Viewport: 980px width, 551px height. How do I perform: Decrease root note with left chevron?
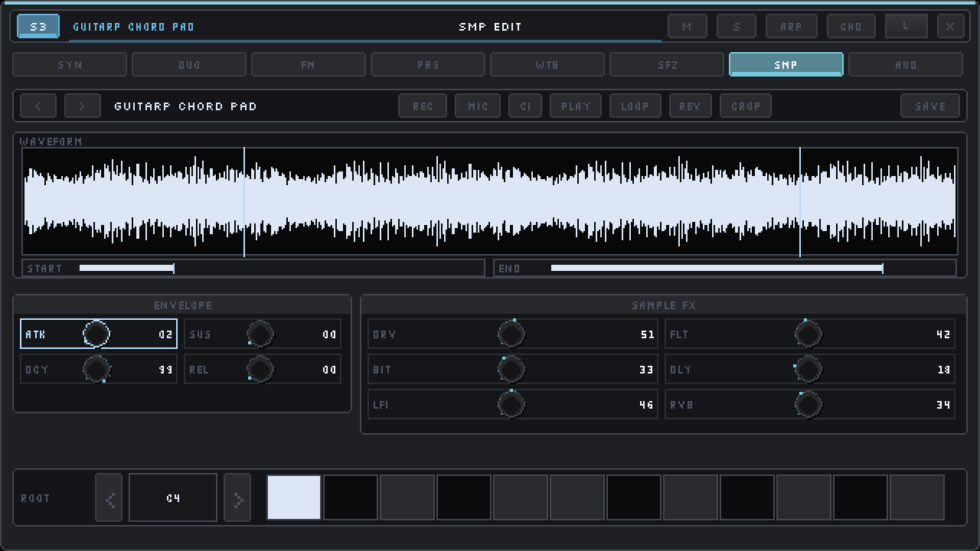point(109,498)
